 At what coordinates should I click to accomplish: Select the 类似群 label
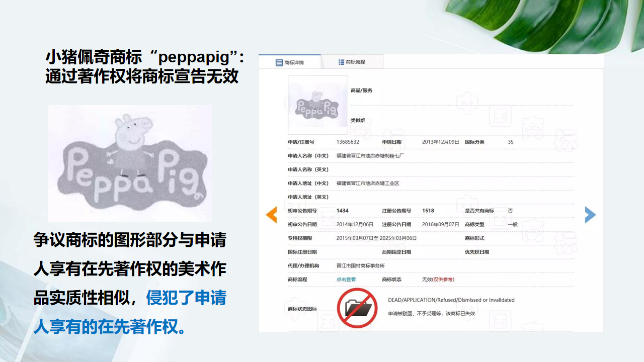pyautogui.click(x=358, y=121)
